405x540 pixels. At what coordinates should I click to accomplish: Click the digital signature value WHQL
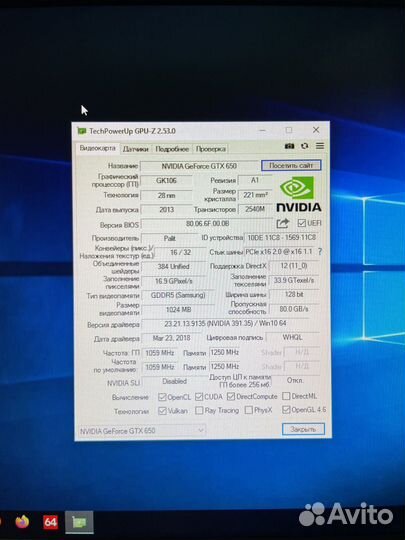[x=292, y=337]
